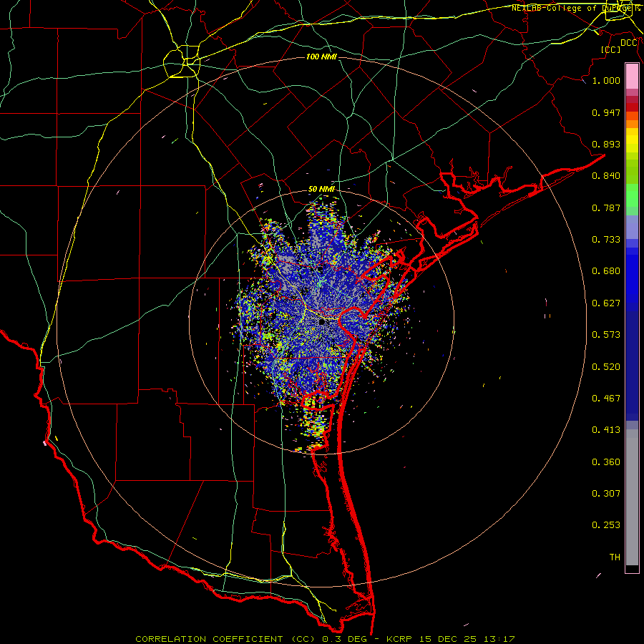Screen dimensions: 644x644
Task: Click the 0.360 color scale value
Action: (606, 462)
